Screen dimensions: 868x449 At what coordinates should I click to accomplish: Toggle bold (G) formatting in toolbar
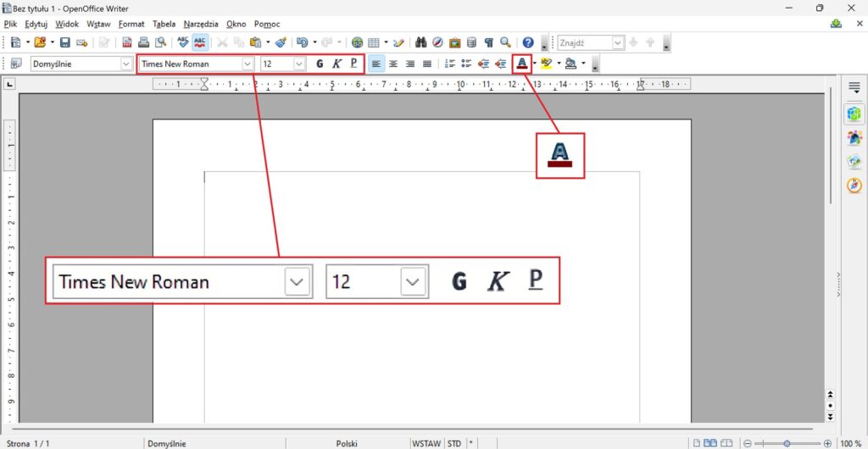tap(320, 64)
